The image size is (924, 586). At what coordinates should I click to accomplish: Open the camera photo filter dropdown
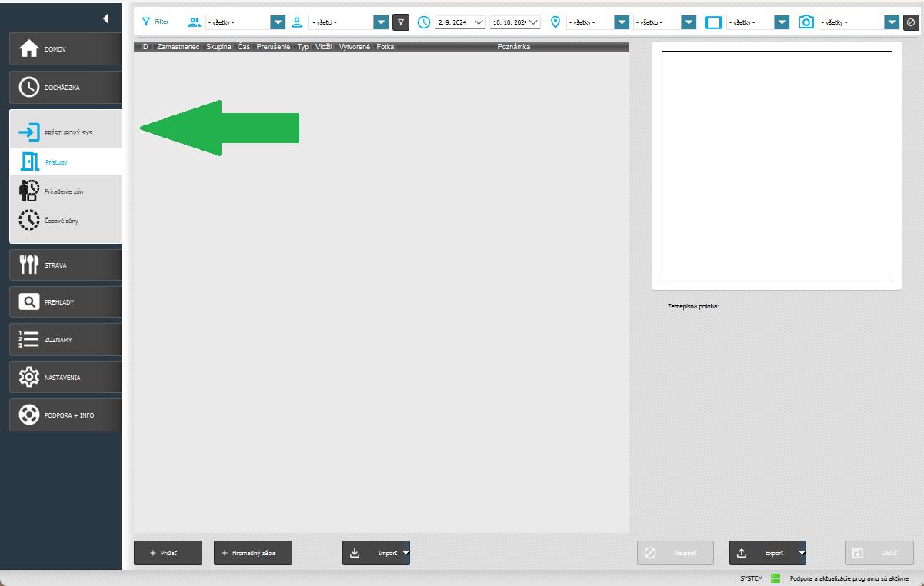(x=891, y=22)
